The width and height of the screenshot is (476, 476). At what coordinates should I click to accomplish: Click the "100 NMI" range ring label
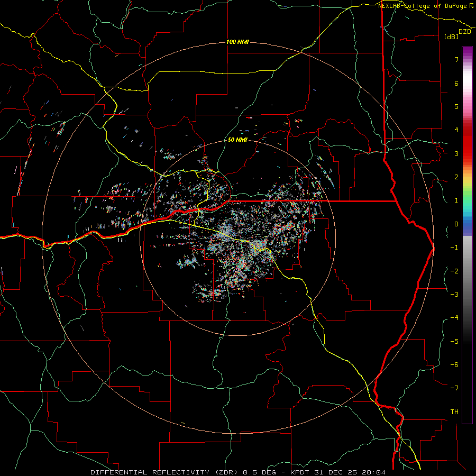(237, 42)
